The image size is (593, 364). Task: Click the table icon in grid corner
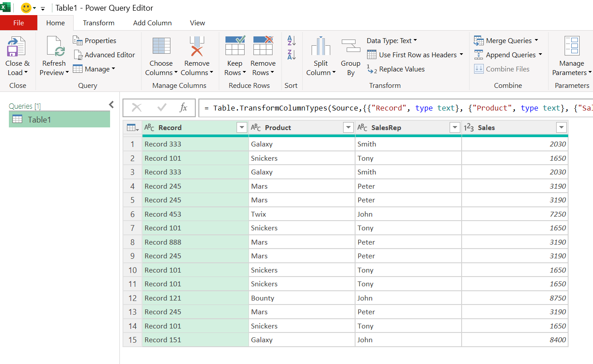132,128
